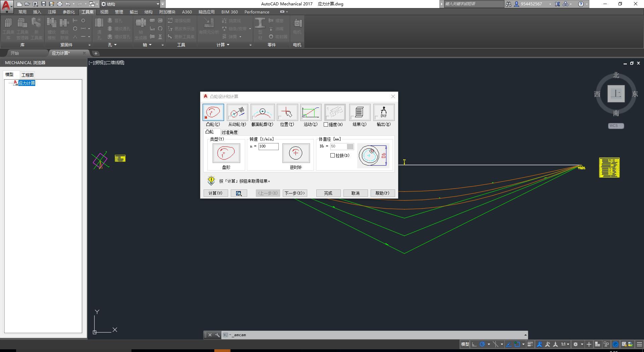Toggle the 逆时针 rotation direction button
The width and height of the screenshot is (644, 352).
click(x=296, y=153)
